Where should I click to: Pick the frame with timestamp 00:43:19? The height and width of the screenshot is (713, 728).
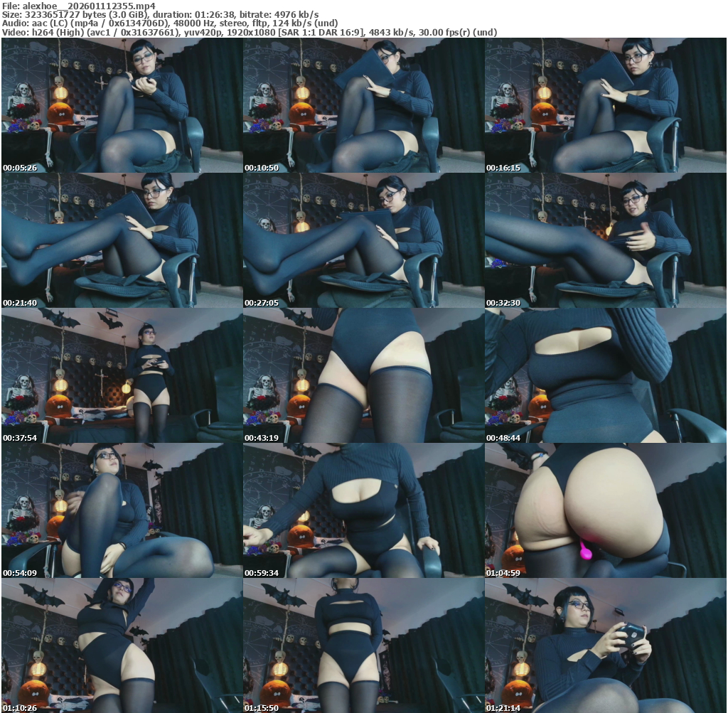point(363,375)
